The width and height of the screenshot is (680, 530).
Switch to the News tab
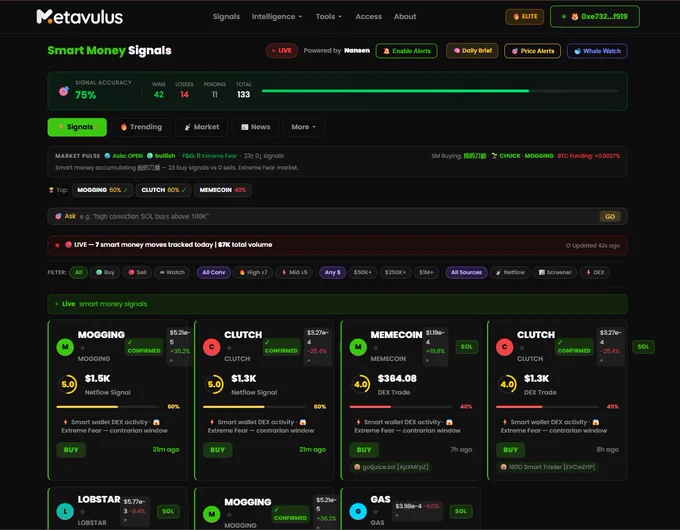coord(255,127)
